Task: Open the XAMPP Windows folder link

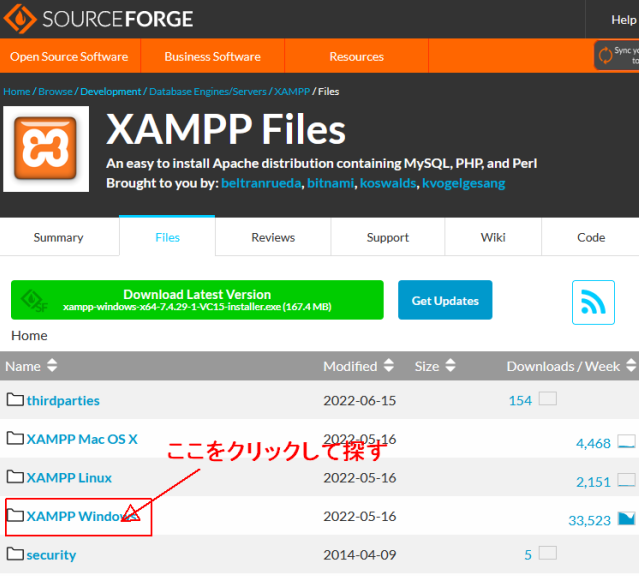Action: tap(82, 516)
